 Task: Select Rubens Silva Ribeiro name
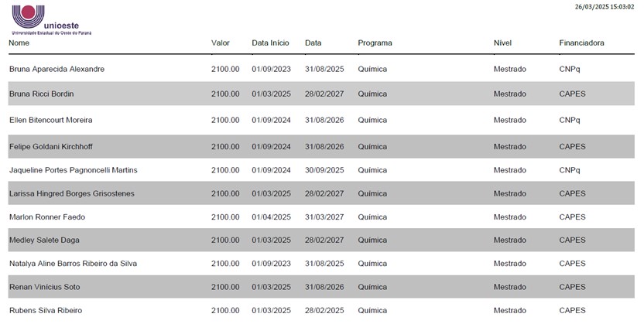[x=46, y=310]
